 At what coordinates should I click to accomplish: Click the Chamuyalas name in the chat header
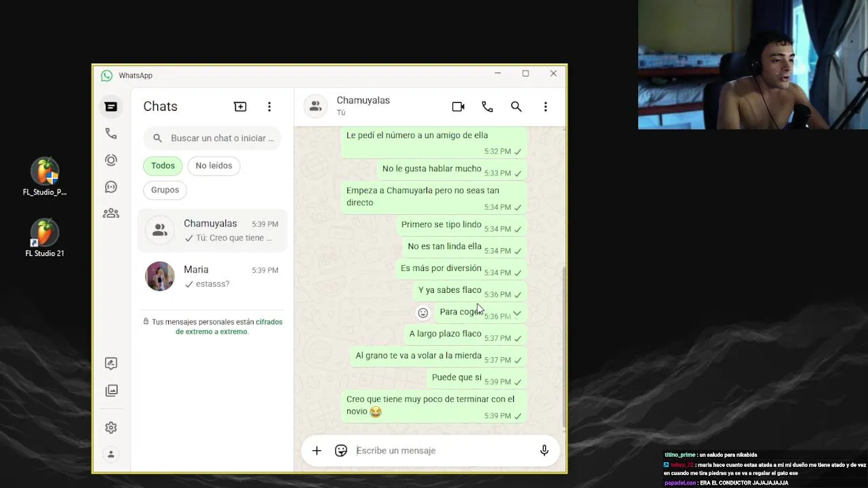point(363,100)
